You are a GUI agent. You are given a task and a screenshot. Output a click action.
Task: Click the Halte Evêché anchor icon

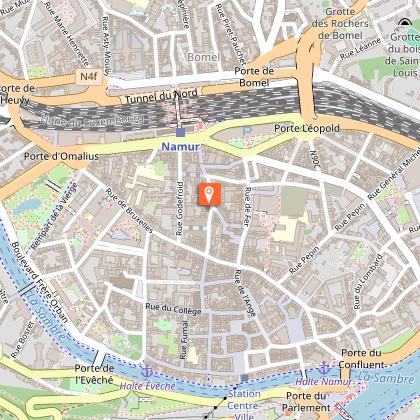147,372
